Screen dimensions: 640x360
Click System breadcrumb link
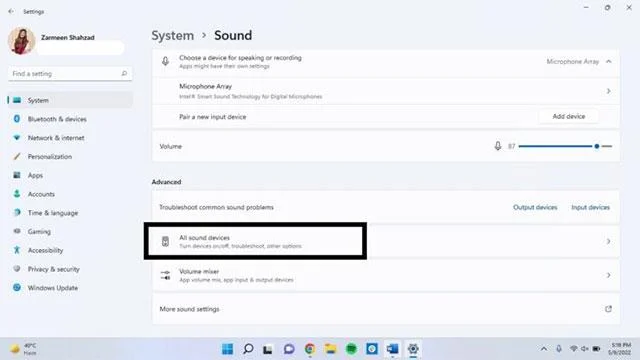[173, 36]
